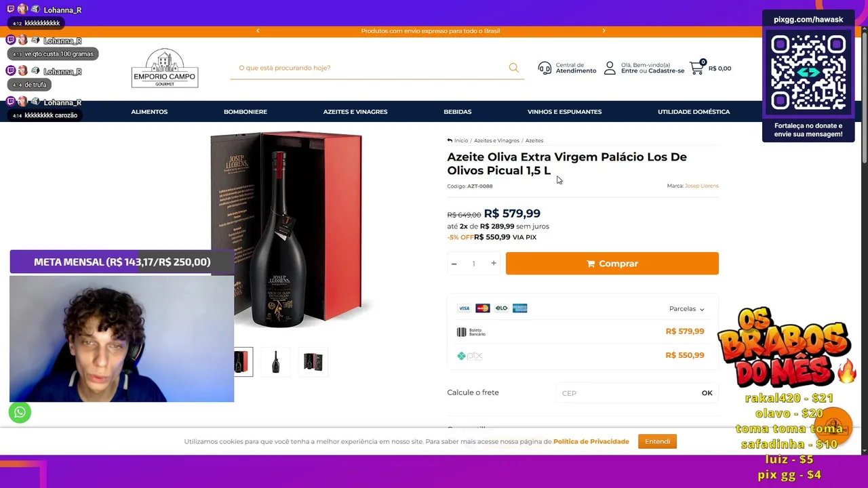868x488 pixels.
Task: Open the Política de Privacidade link
Action: [x=591, y=441]
